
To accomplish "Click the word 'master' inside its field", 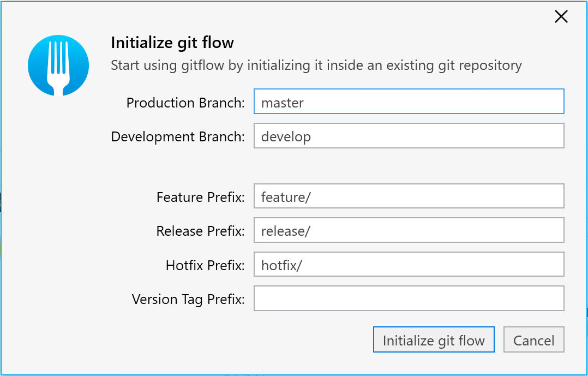I will tap(283, 103).
